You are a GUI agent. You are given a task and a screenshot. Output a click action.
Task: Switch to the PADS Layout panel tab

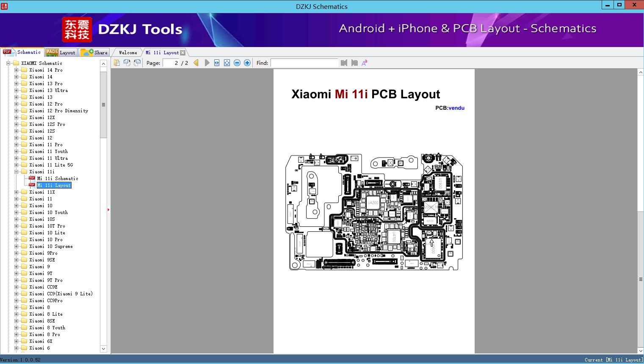(x=61, y=53)
